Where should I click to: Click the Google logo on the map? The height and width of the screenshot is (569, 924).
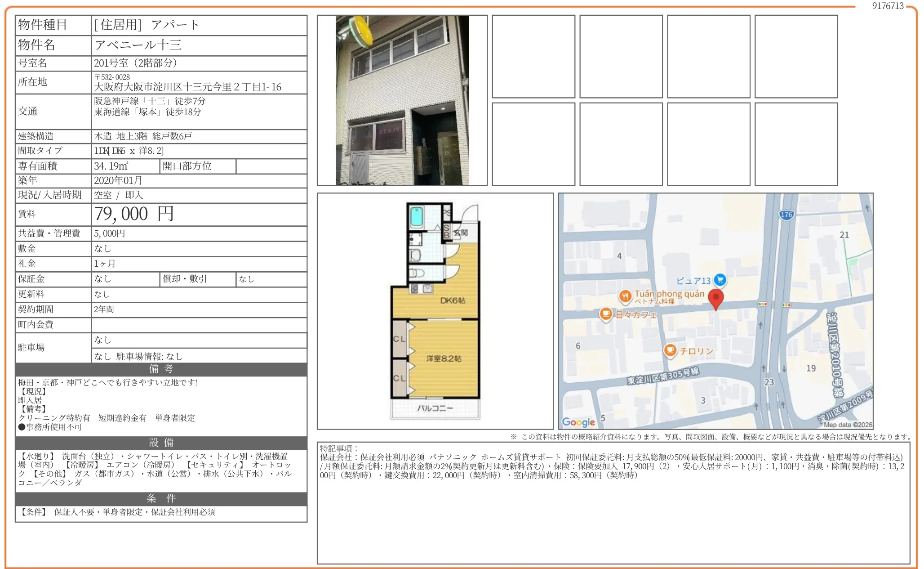click(578, 422)
